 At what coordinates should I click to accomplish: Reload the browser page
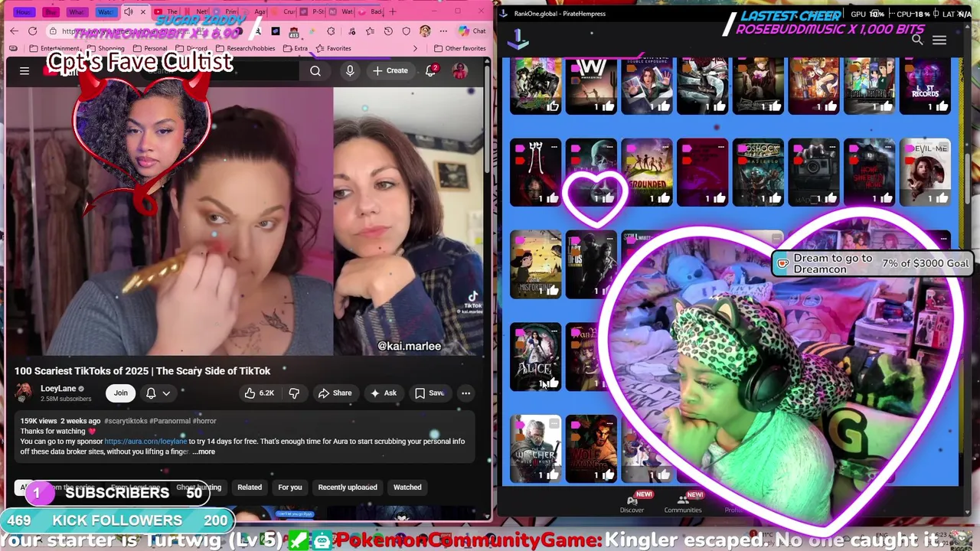pos(32,31)
